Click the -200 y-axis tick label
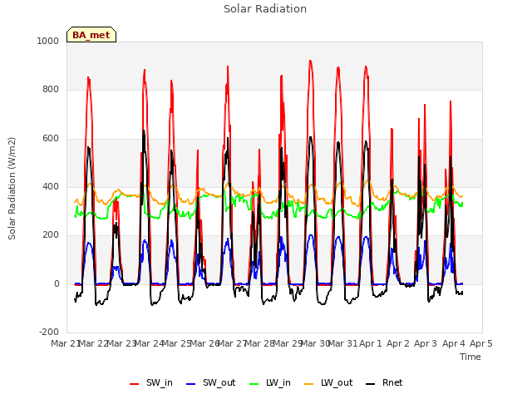 [x=49, y=332]
